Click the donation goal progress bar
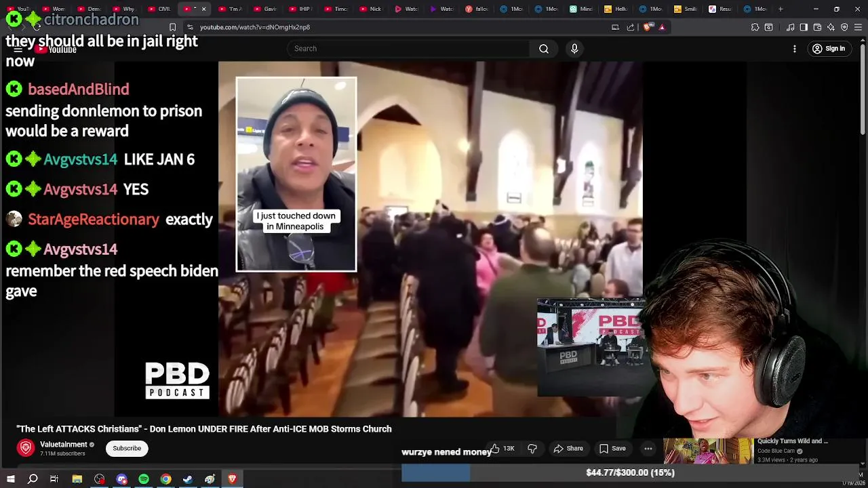The width and height of the screenshot is (868, 488). point(630,472)
